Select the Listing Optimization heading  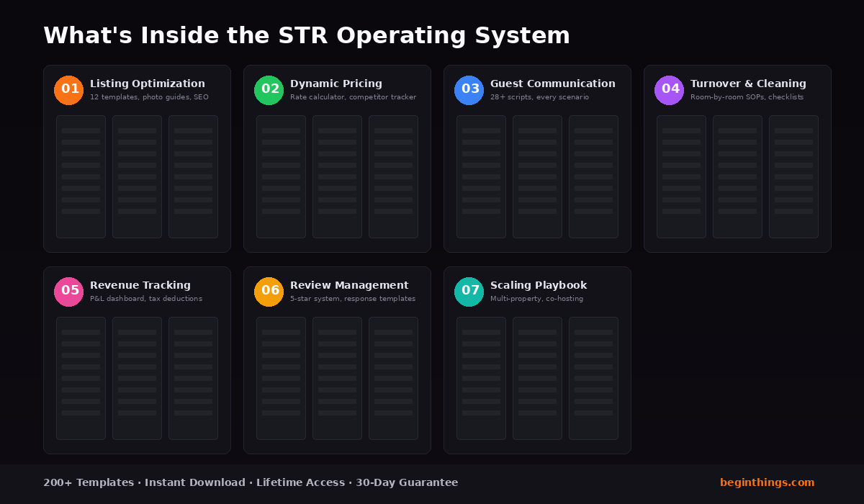point(148,84)
